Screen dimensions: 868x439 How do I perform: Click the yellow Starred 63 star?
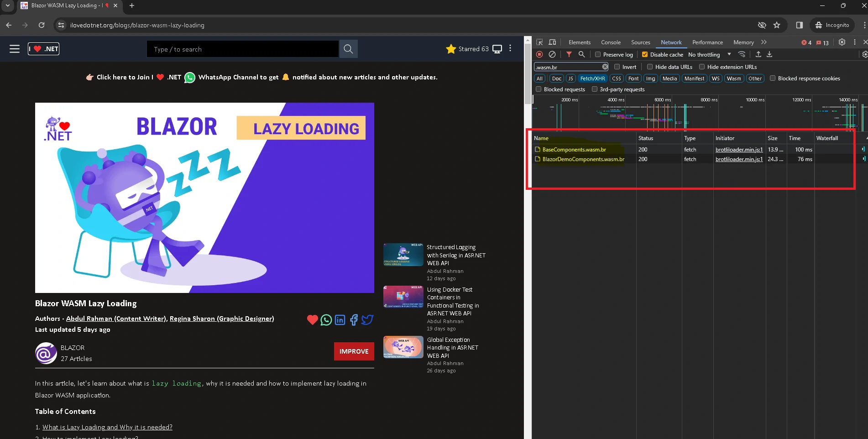(451, 49)
